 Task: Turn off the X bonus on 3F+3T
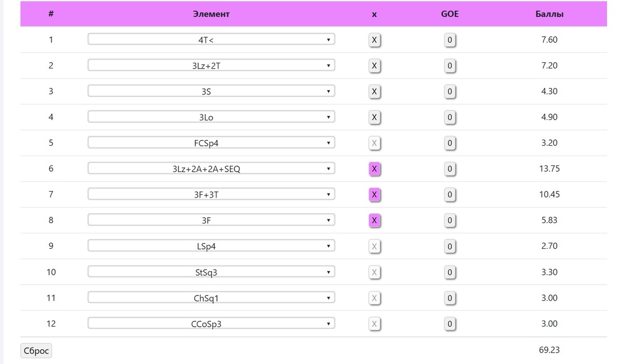(374, 195)
